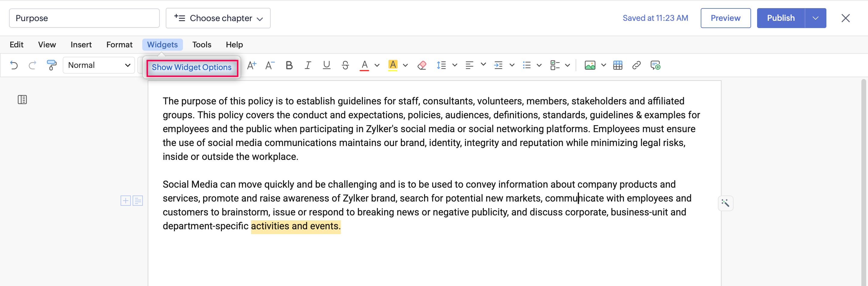This screenshot has width=868, height=286.
Task: Close the editor with the X
Action: (845, 18)
